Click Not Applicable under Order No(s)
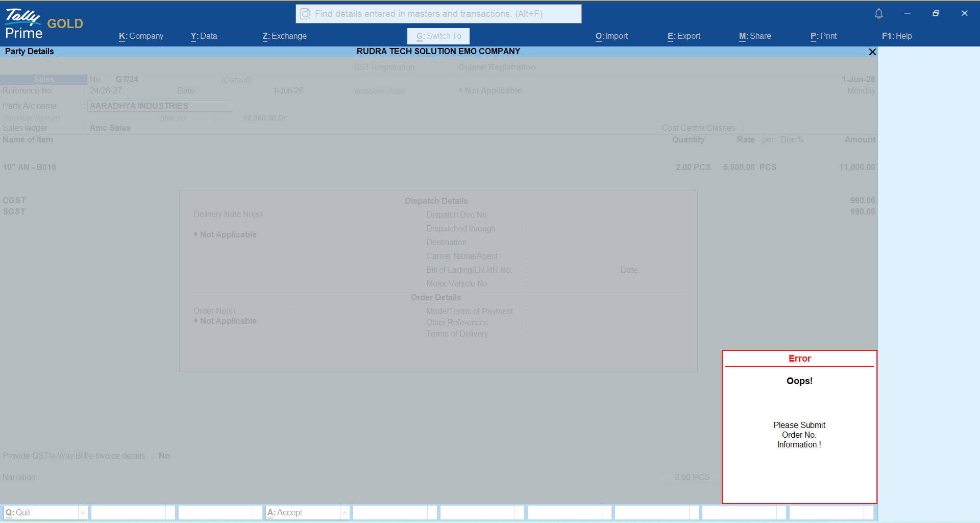Screen dimensions: 980x523 (x=225, y=321)
